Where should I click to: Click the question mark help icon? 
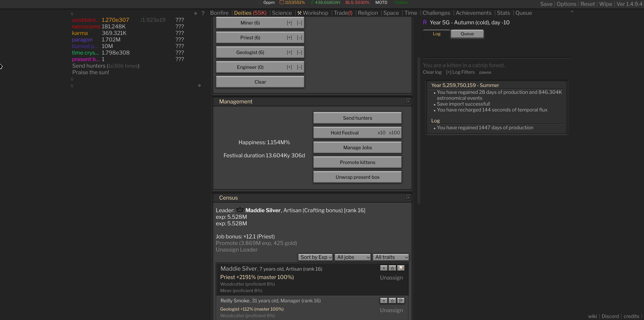pos(203,13)
